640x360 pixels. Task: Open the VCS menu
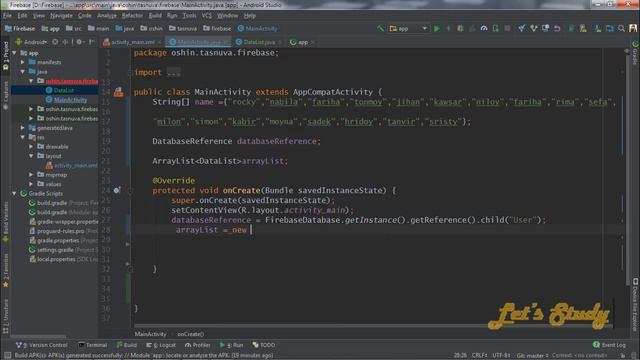(207, 16)
